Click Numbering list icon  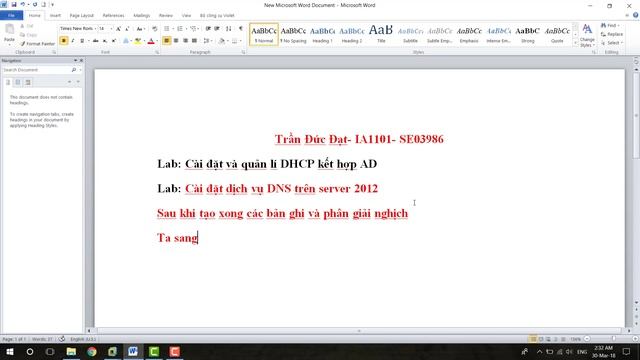pos(180,29)
